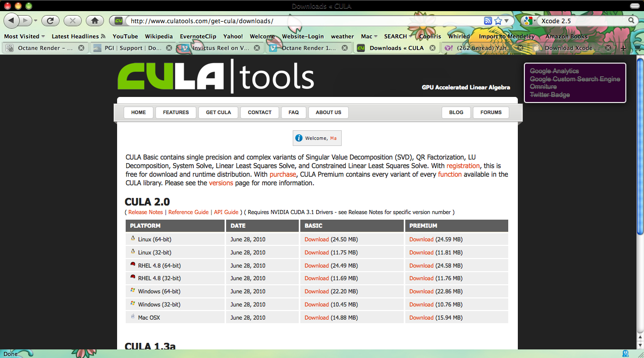Go back with the browser back arrow
This screenshot has height=358, width=644.
11,21
